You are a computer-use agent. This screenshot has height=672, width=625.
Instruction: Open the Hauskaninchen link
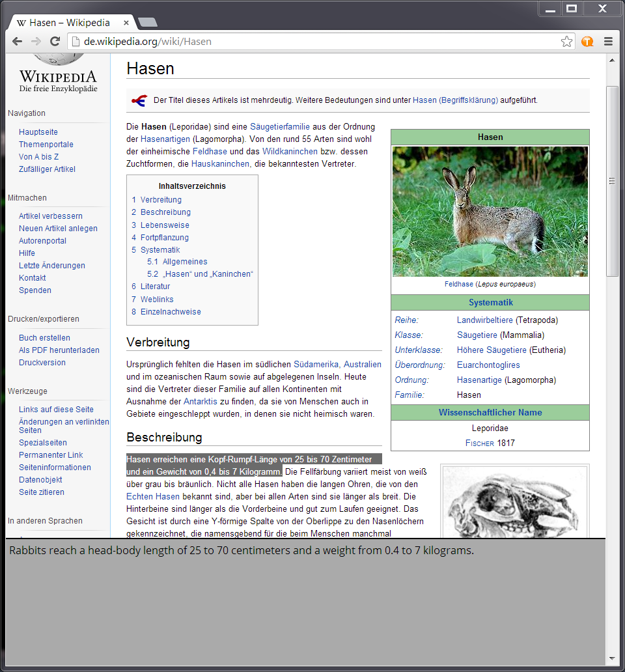click(x=220, y=164)
